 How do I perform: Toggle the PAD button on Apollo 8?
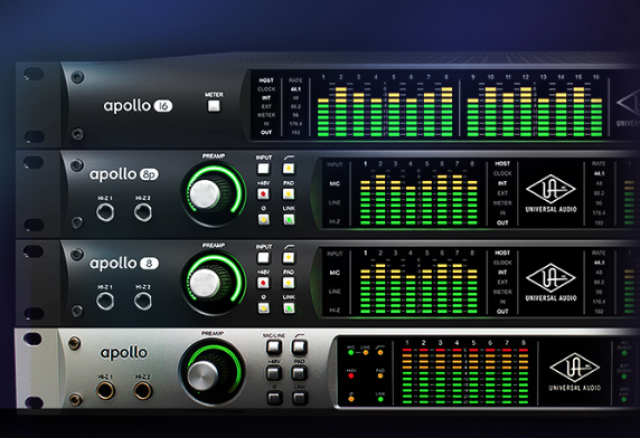click(x=289, y=283)
